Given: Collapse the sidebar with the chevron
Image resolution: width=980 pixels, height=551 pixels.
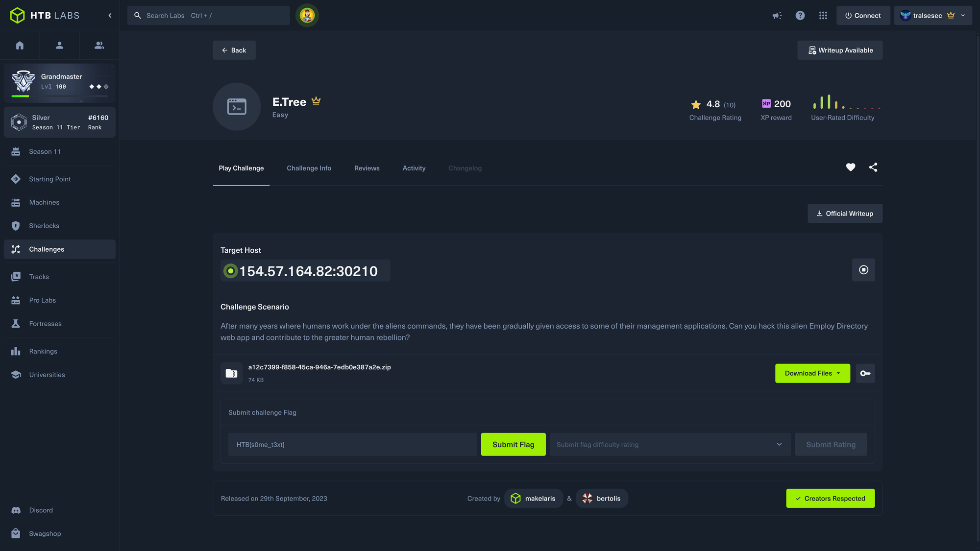Looking at the screenshot, I should click(x=110, y=16).
